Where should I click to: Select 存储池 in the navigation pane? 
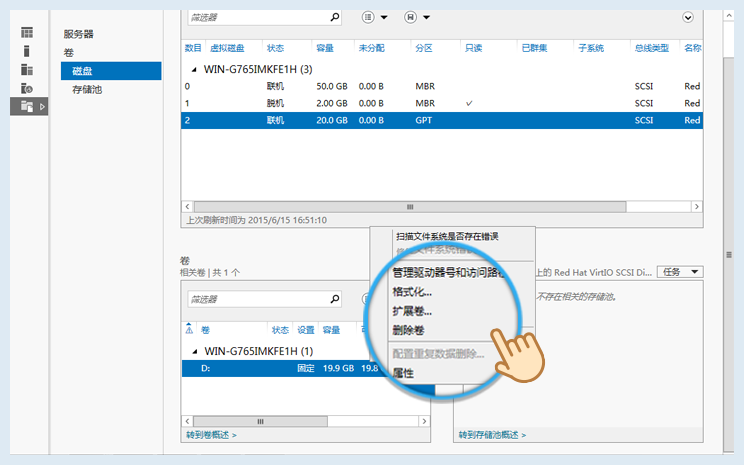[x=87, y=90]
